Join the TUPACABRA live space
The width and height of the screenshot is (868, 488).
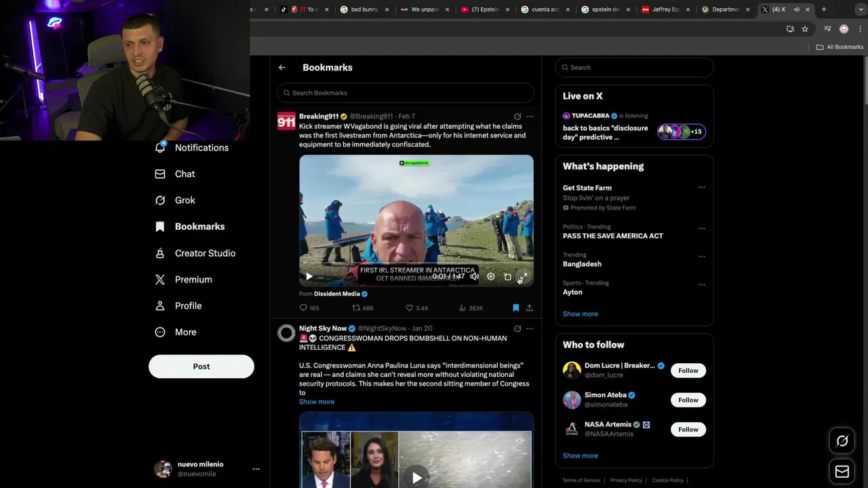(634, 126)
